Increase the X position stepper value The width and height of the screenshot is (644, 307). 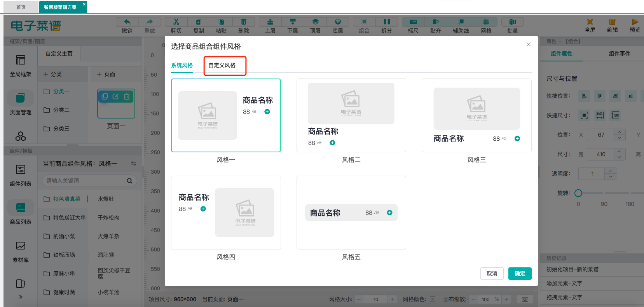tap(619, 132)
